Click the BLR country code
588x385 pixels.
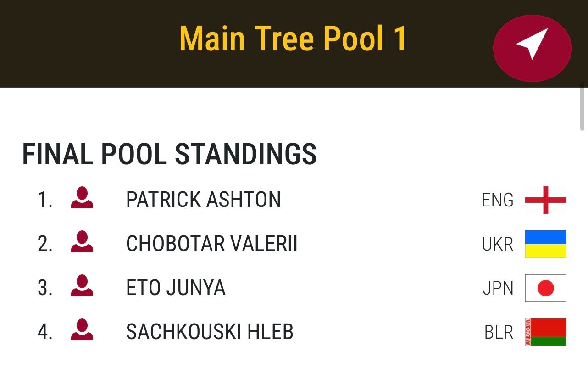click(x=499, y=332)
